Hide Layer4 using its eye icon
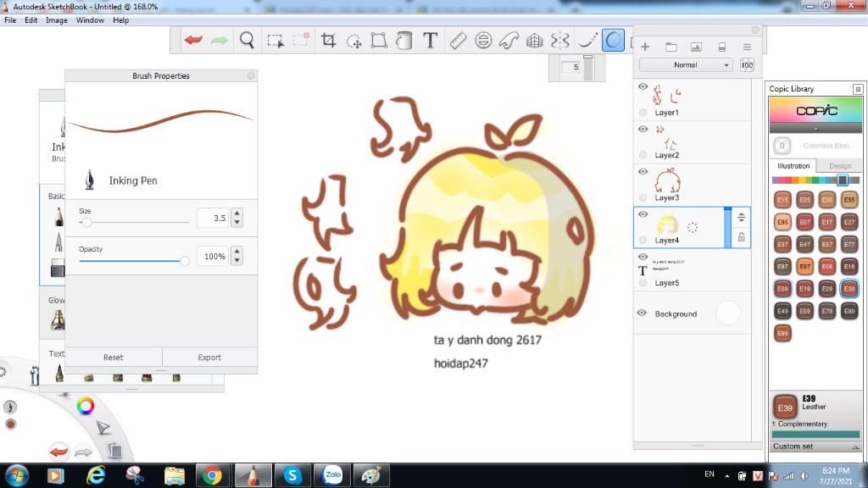 [x=643, y=214]
